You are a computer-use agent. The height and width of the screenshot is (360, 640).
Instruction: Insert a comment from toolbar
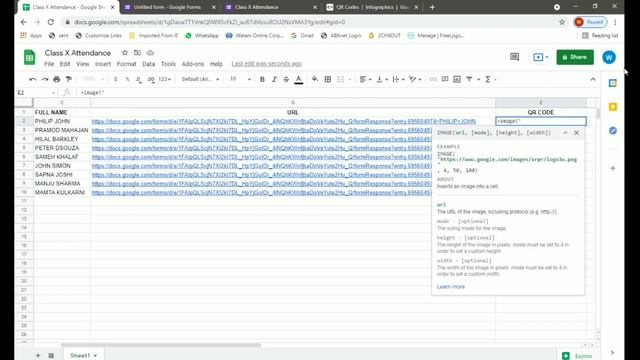[x=445, y=79]
